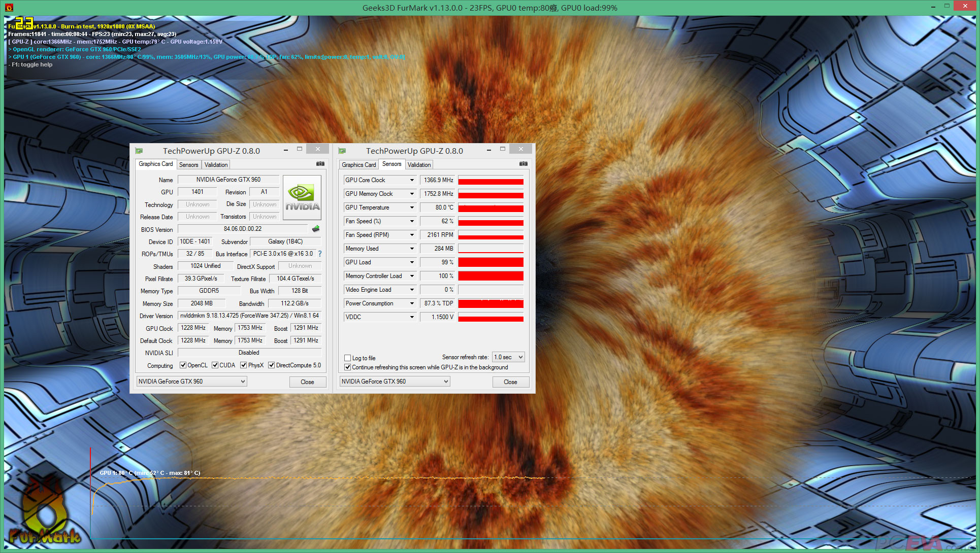
Task: Open the Memory Used sensor dropdown
Action: click(412, 249)
